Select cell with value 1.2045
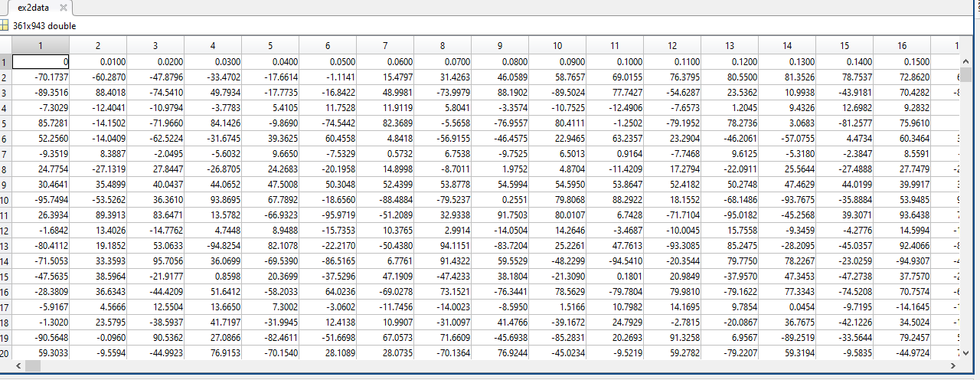 click(730, 108)
